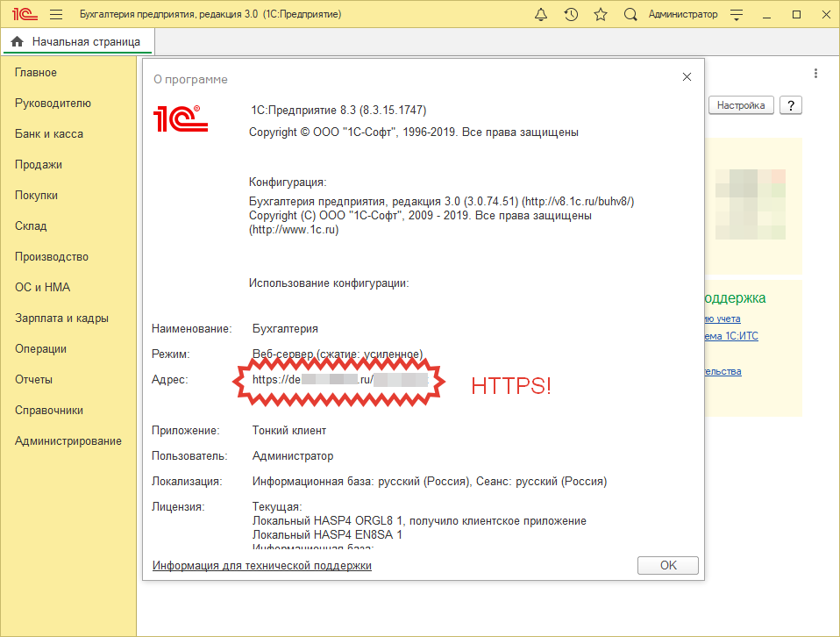Image resolution: width=840 pixels, height=637 pixels.
Task: Open the notifications bell
Action: (x=541, y=15)
